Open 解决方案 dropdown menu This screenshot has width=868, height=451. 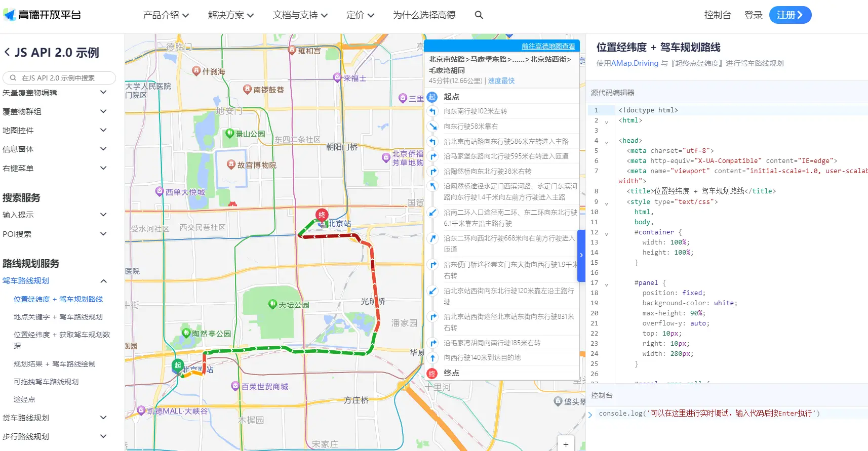[x=231, y=15]
